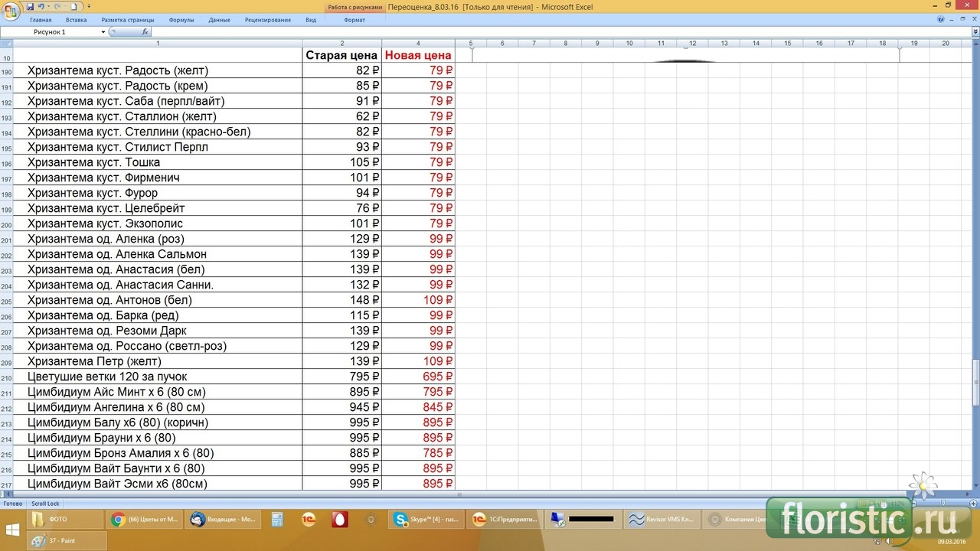Click the insert function fx icon
This screenshot has height=551, width=980.
pyautogui.click(x=145, y=32)
